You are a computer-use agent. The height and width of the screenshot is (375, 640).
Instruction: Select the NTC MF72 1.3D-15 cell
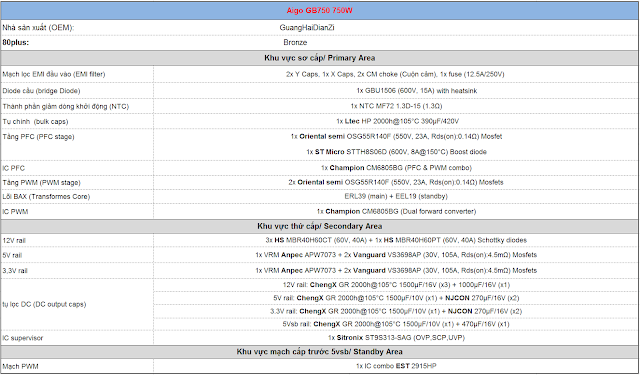click(396, 106)
